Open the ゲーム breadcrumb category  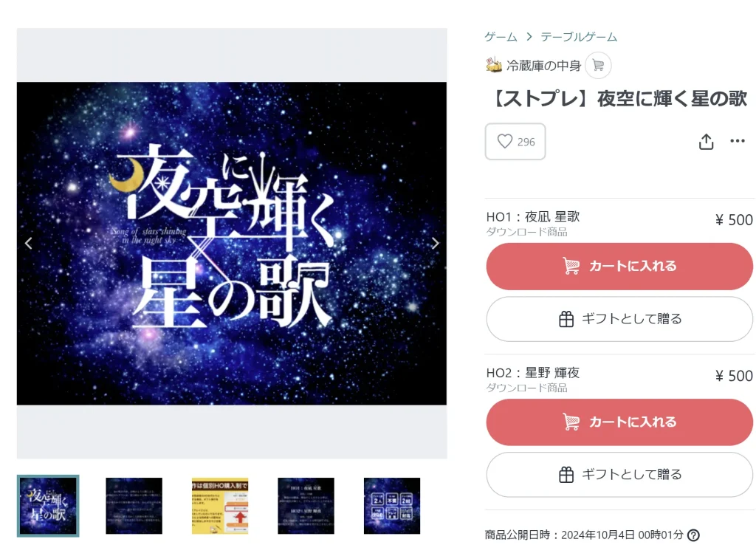click(x=501, y=37)
